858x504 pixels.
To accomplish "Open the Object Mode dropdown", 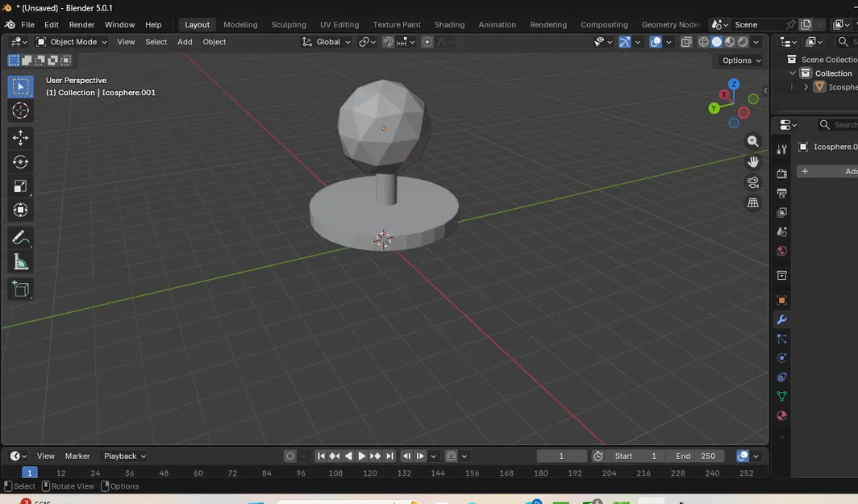I will 72,42.
